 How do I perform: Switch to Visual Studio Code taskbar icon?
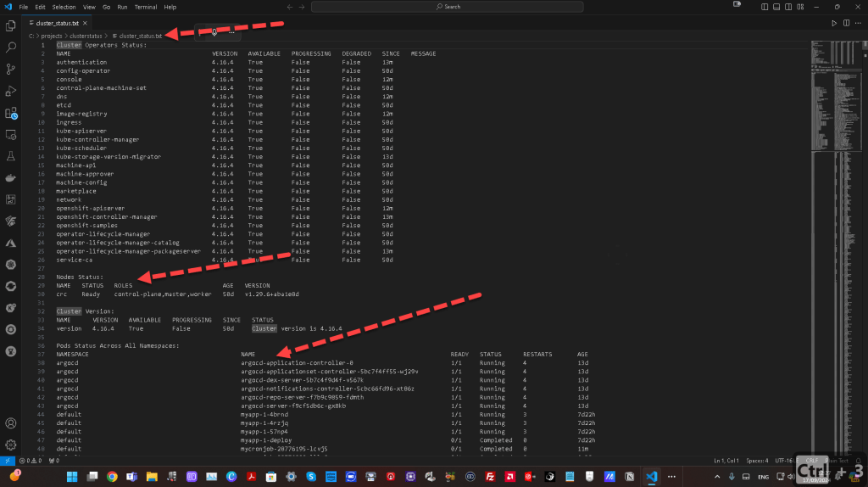tap(652, 477)
